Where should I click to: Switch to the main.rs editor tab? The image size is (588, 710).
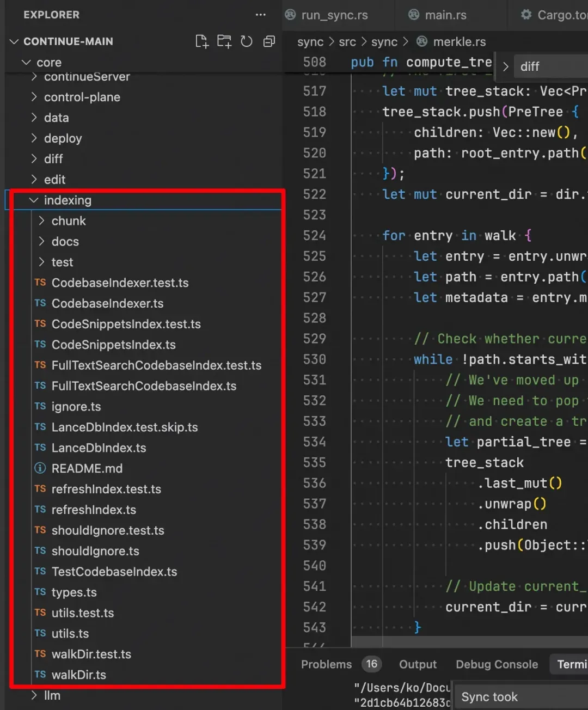445,15
